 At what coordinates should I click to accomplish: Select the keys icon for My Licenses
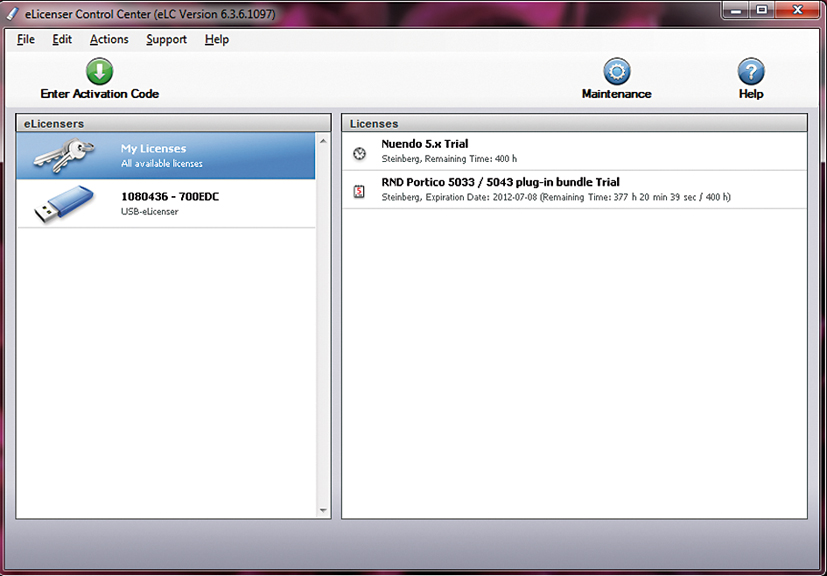(x=64, y=155)
